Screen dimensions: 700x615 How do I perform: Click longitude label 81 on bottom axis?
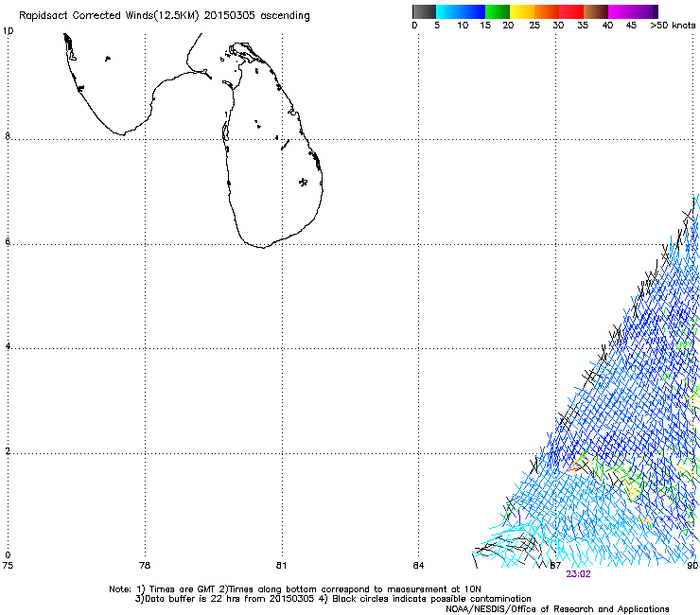[281, 566]
